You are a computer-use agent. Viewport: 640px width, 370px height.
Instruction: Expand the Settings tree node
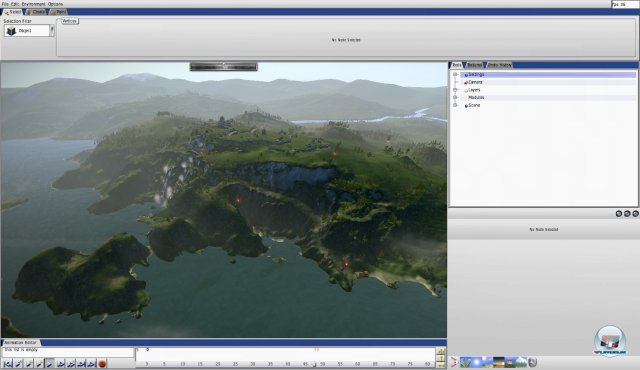click(x=455, y=75)
